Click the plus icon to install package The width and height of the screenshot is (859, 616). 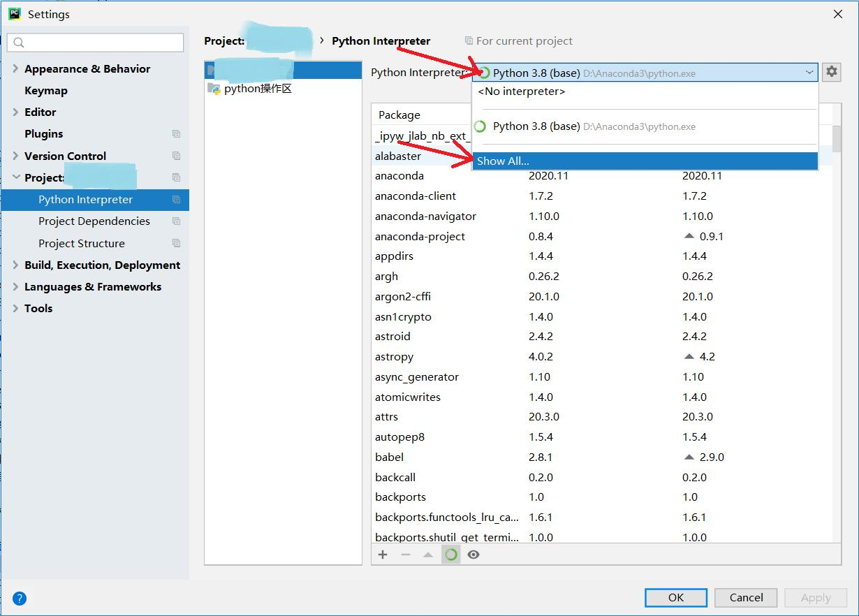click(x=383, y=555)
